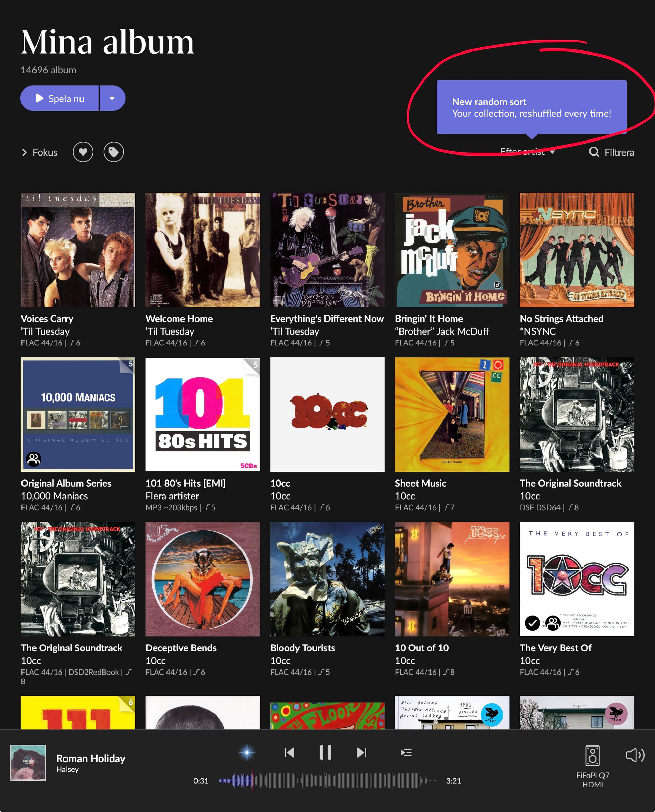Image resolution: width=655 pixels, height=812 pixels.
Task: Open Sheet Music album cover
Action: click(452, 414)
